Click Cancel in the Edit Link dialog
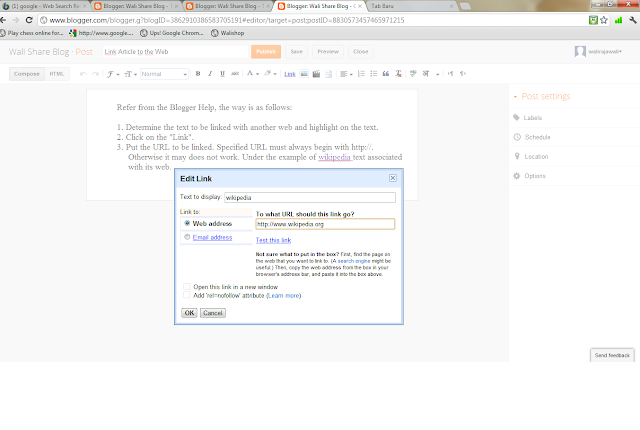Image resolution: width=640 pixels, height=430 pixels. (x=213, y=313)
